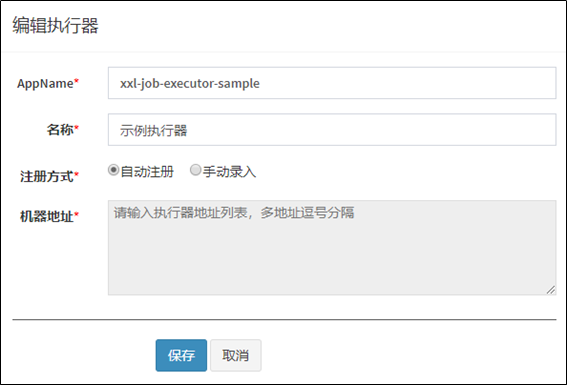Click the red asterisk beside 注册方式

tap(76, 174)
